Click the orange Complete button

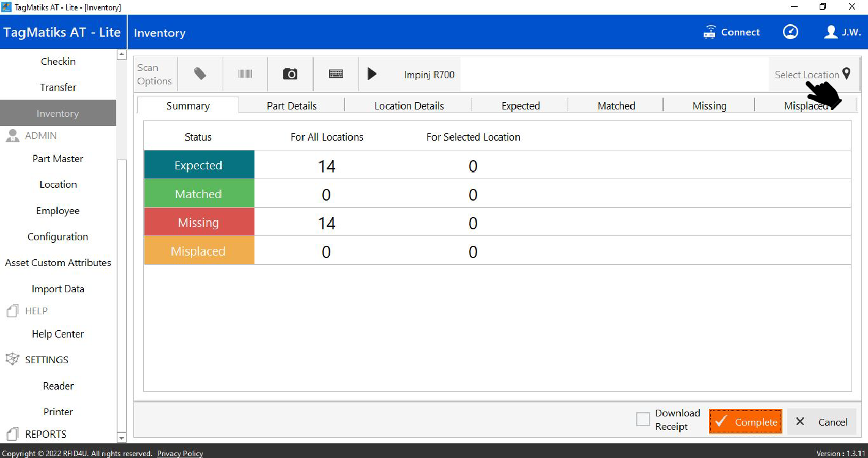745,422
